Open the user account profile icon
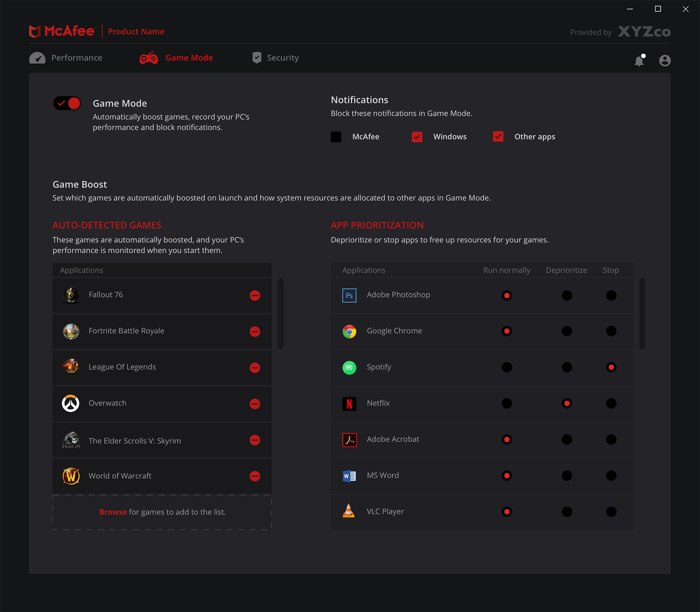Image resolution: width=700 pixels, height=612 pixels. [x=665, y=60]
